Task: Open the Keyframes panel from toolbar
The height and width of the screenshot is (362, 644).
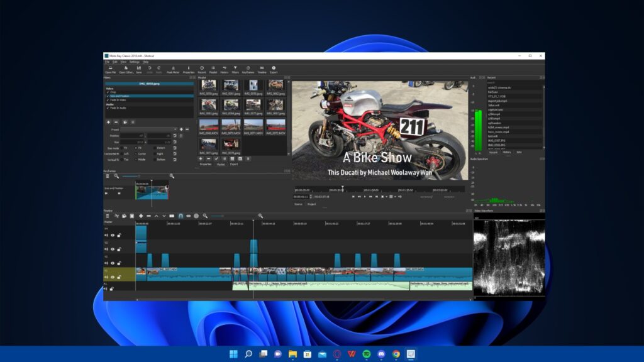Action: point(248,70)
